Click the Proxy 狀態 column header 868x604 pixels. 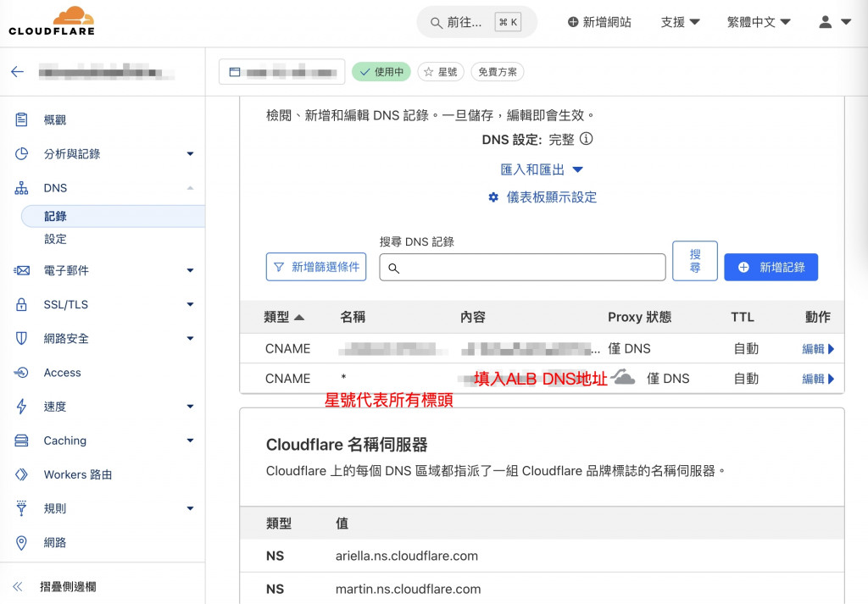639,317
